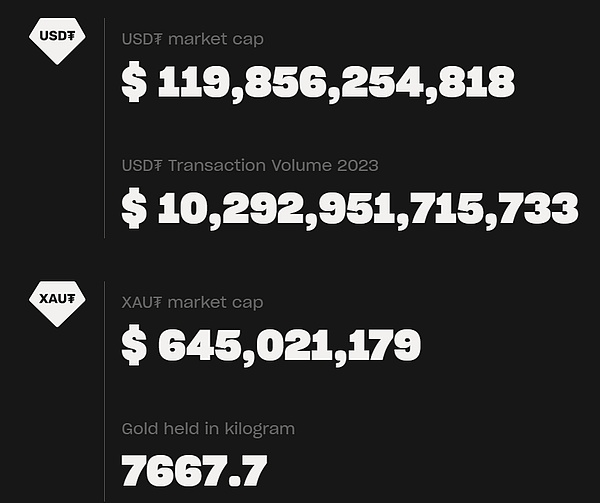This screenshot has width=600, height=503.
Task: Click the 10,292,951,715,733 transaction volume figure
Action: click(x=368, y=210)
